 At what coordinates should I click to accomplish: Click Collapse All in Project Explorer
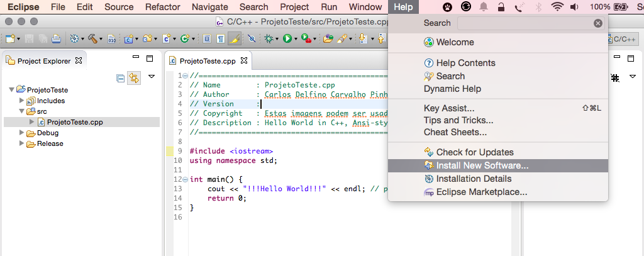(120, 78)
